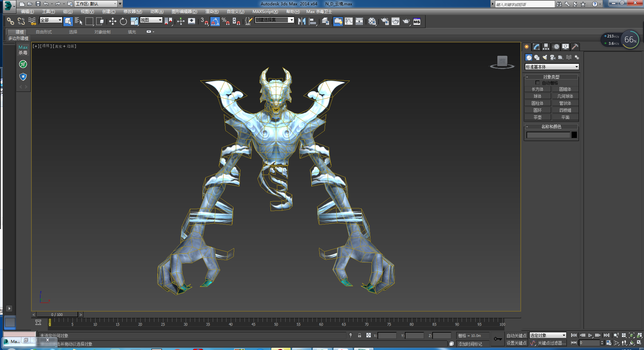This screenshot has width=644, height=350.
Task: Open Material Editor from the toolbar
Action: 372,21
